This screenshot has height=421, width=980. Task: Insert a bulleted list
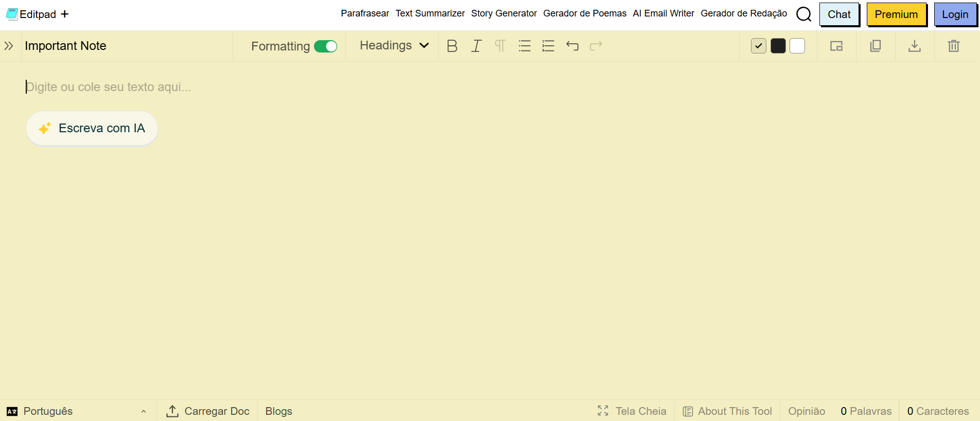coord(524,46)
